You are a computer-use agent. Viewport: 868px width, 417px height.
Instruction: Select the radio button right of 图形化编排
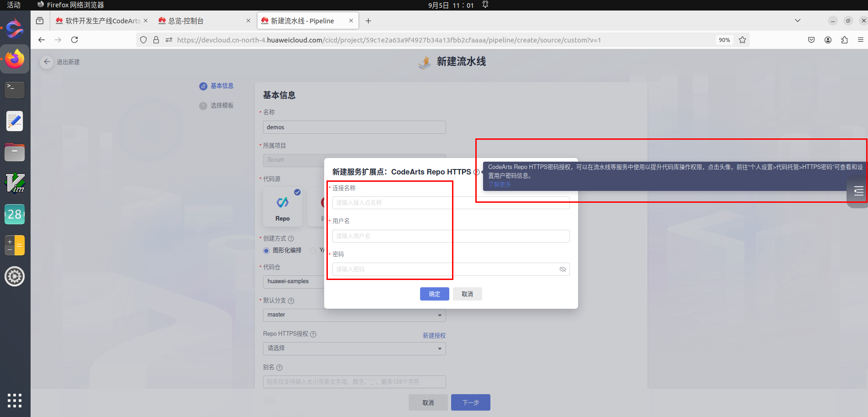tap(313, 251)
